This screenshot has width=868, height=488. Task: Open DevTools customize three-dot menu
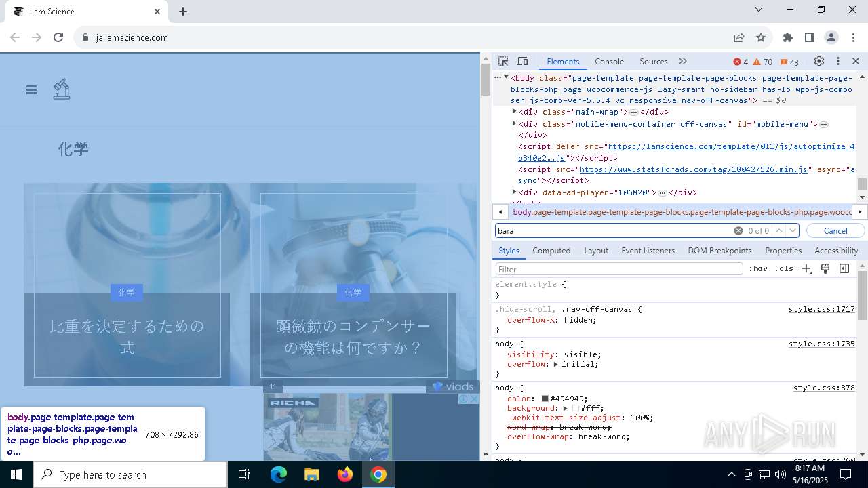[838, 61]
